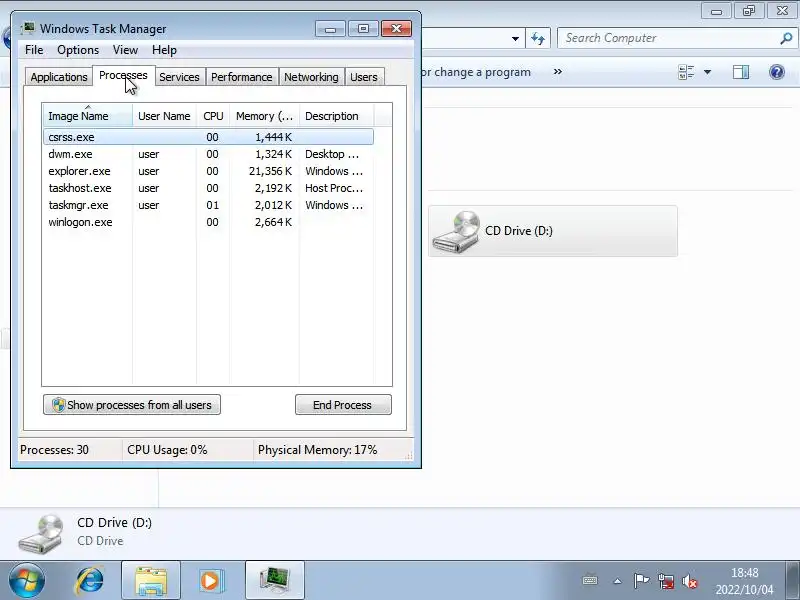Image resolution: width=800 pixels, height=600 pixels.
Task: Change view icon in Explorer toolbar
Action: click(x=686, y=72)
